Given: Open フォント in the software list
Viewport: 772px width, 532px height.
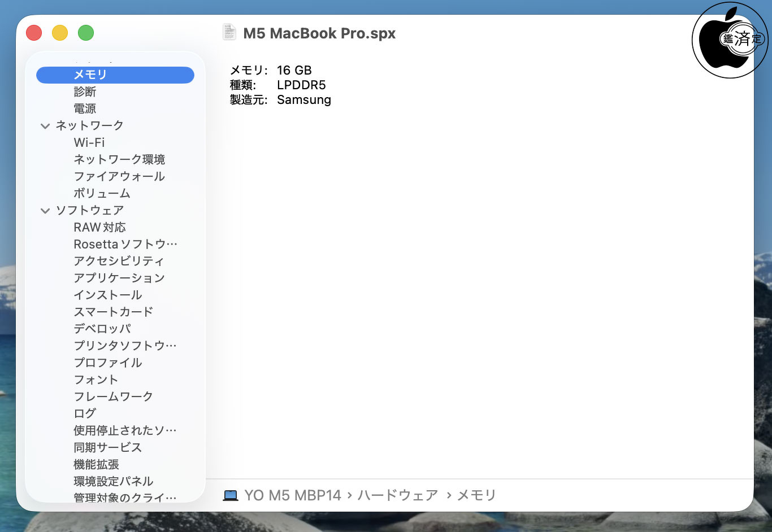Looking at the screenshot, I should tap(96, 380).
